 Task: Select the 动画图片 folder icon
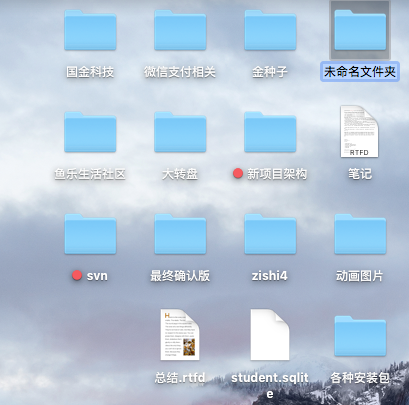360,234
